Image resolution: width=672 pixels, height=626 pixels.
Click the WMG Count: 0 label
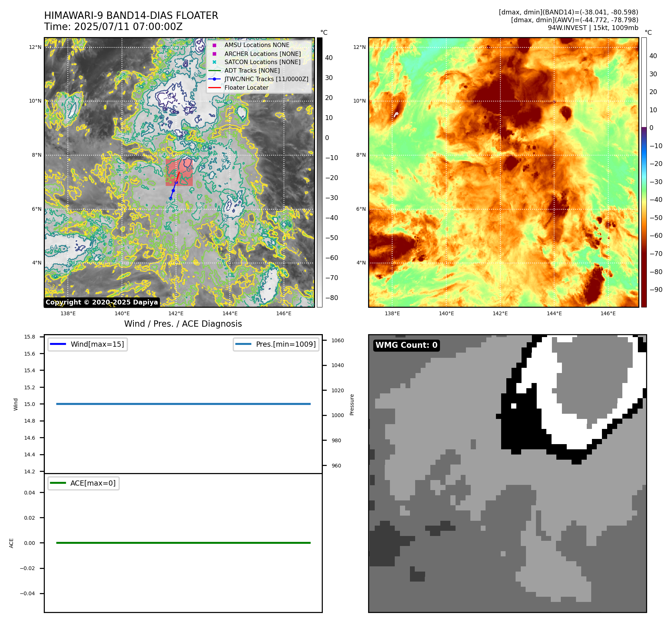tap(407, 345)
